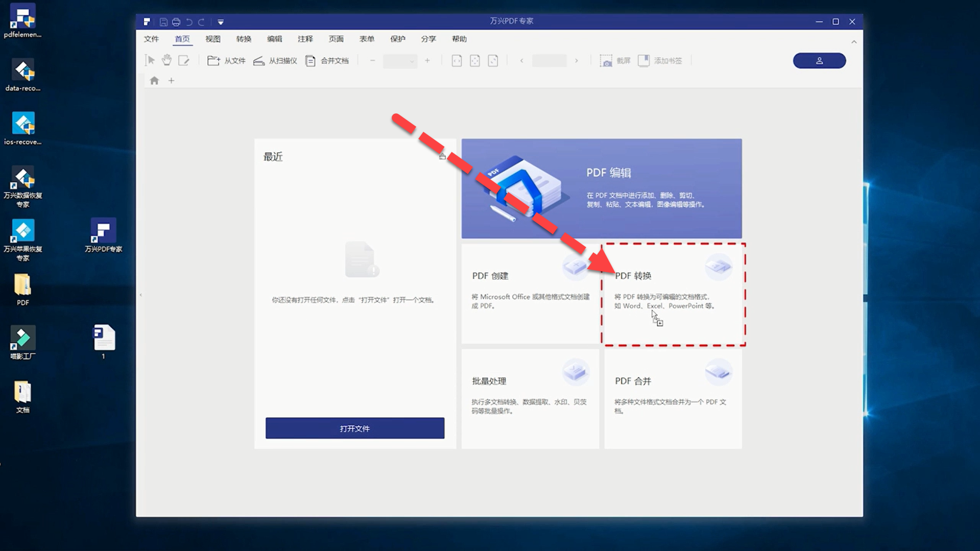
Task: Click the 截屏 screenshot tool
Action: (615, 61)
